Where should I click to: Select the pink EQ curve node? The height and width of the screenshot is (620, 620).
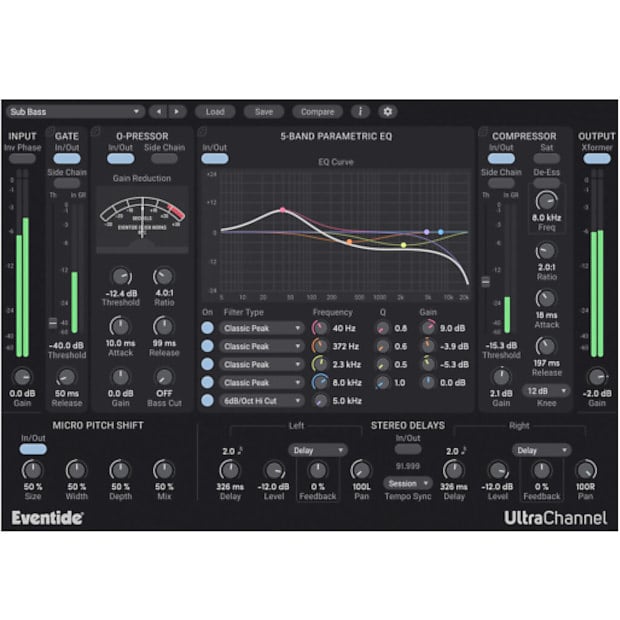(283, 210)
